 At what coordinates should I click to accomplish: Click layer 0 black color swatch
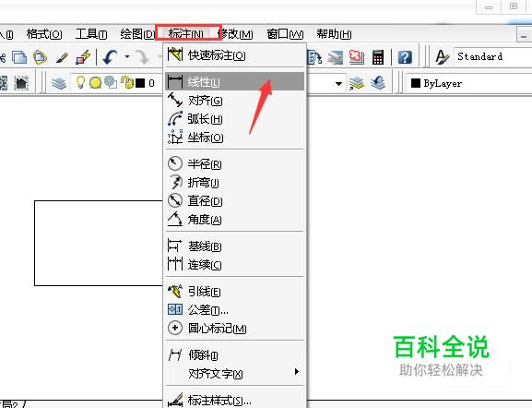(140, 83)
